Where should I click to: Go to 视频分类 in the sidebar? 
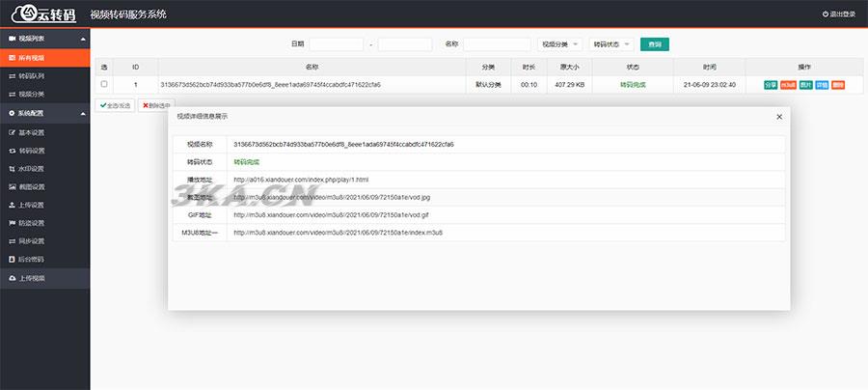click(32, 94)
